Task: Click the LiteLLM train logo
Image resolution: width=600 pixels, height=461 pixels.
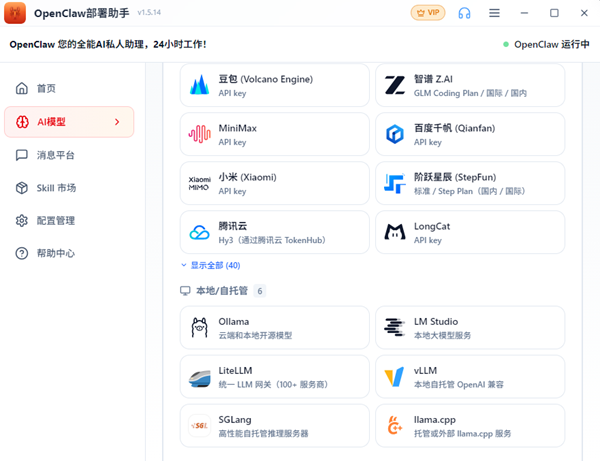Action: 199,377
